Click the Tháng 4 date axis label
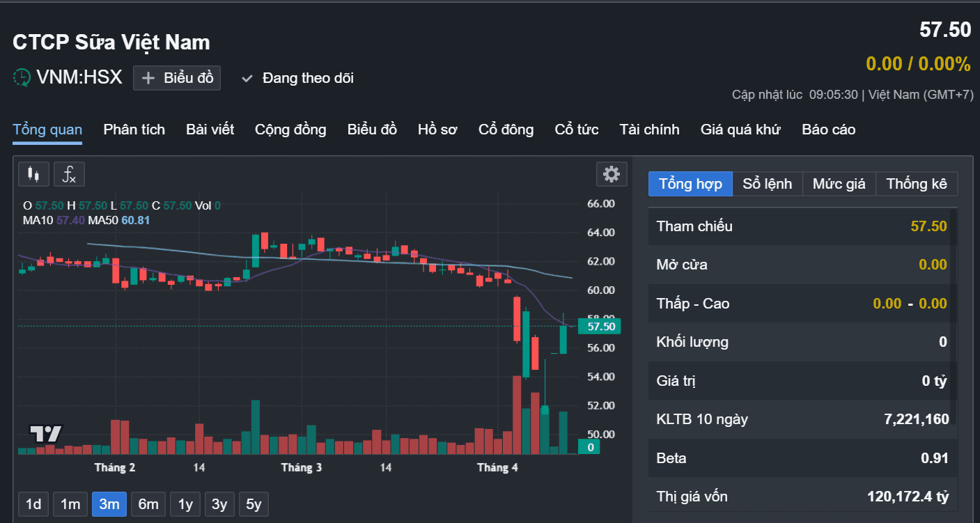The image size is (980, 523). pyautogui.click(x=497, y=467)
